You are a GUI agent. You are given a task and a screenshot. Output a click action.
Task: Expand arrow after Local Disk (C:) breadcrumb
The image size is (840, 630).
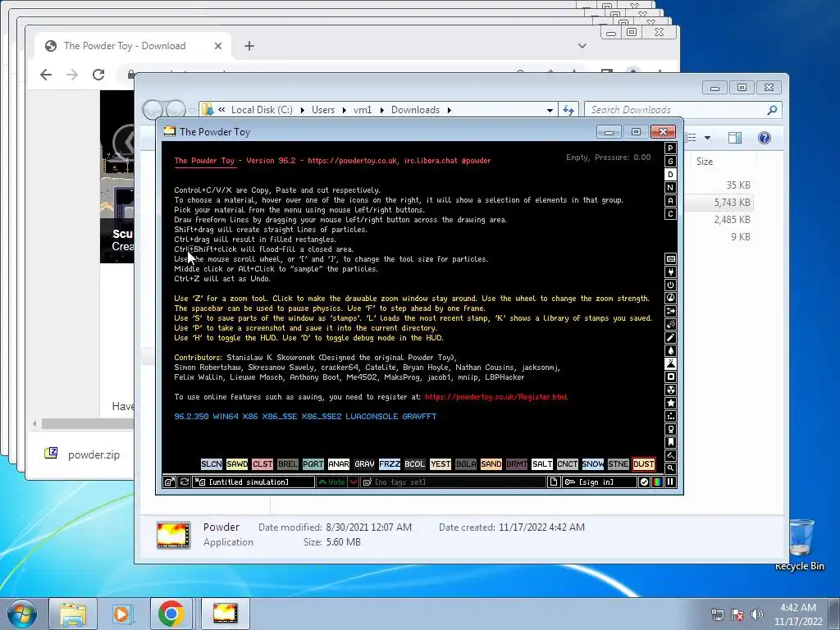[x=302, y=110]
